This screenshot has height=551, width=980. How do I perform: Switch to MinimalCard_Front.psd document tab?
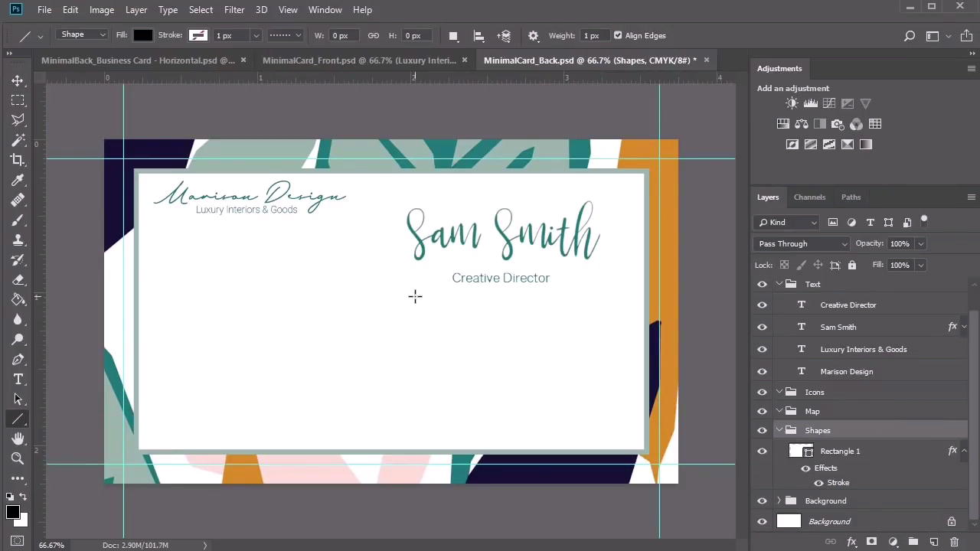click(x=358, y=60)
